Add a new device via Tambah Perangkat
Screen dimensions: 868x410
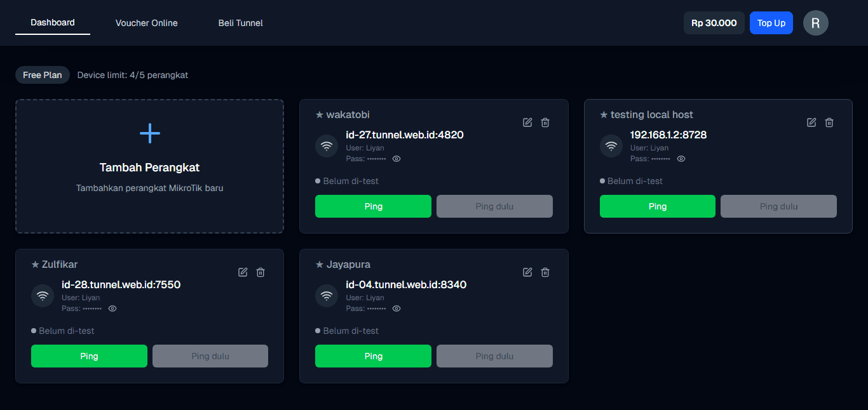coord(149,166)
